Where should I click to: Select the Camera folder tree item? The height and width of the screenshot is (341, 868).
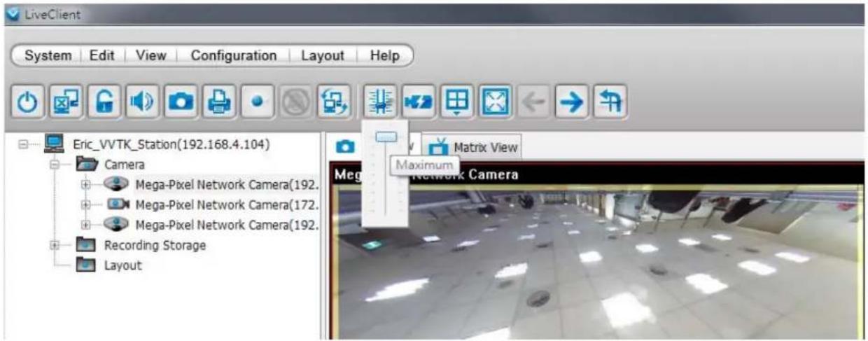[125, 165]
